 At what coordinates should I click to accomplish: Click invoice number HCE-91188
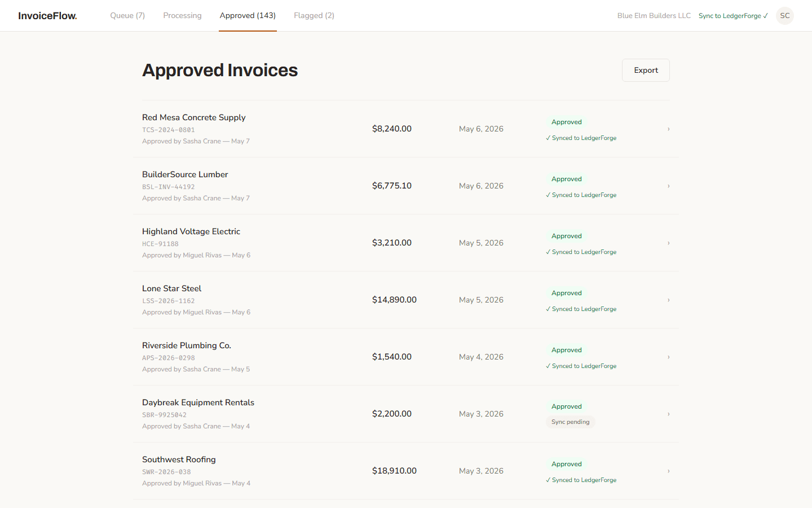point(160,244)
